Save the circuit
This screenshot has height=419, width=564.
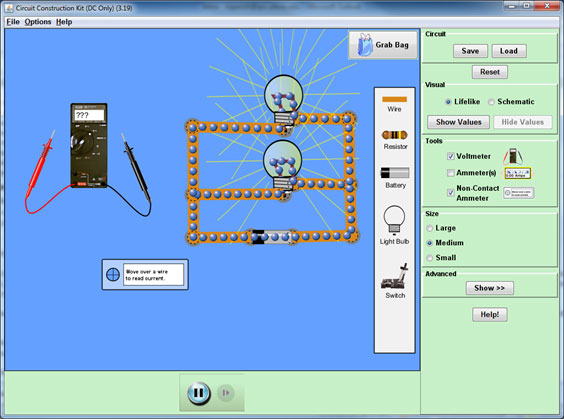pyautogui.click(x=470, y=51)
